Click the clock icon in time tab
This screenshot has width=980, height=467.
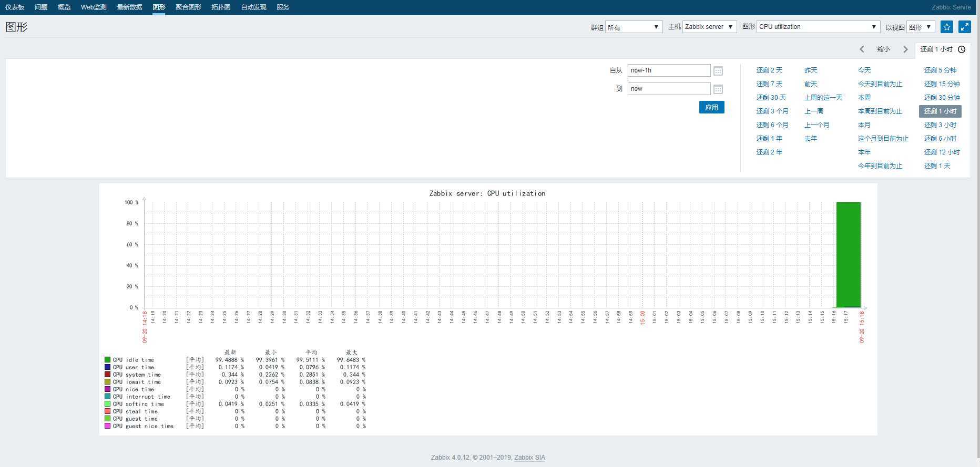(x=962, y=49)
